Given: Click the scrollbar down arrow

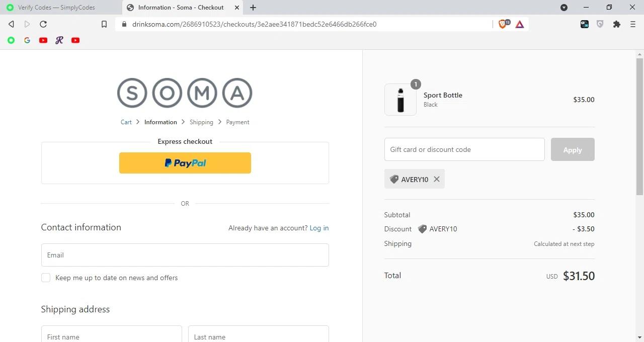Looking at the screenshot, I should 639,337.
